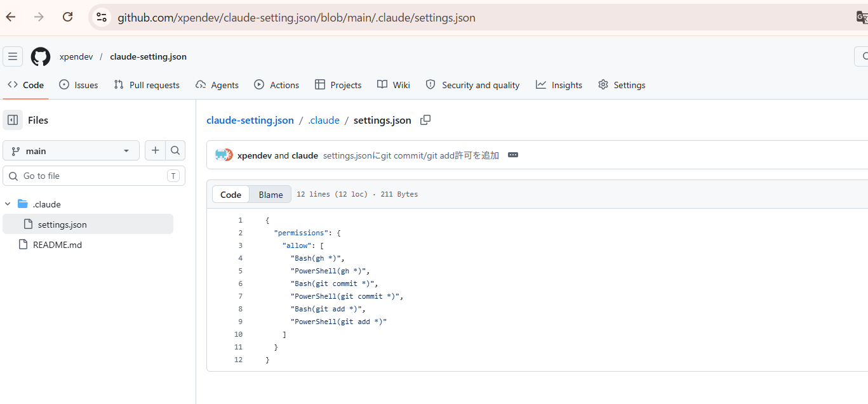Click the Go to file field

pos(94,176)
